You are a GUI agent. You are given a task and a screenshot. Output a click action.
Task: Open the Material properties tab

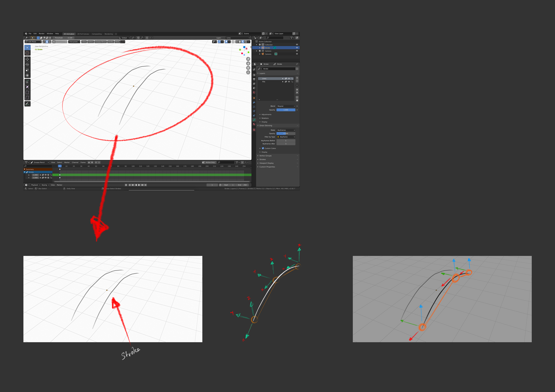[x=254, y=124]
